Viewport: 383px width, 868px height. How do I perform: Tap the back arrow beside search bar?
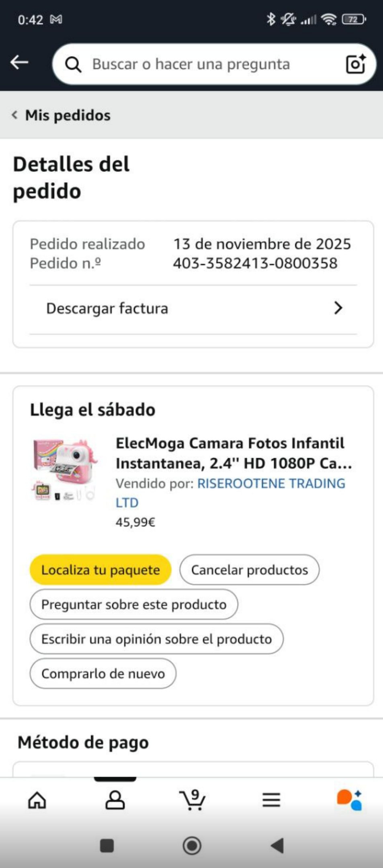tap(19, 62)
